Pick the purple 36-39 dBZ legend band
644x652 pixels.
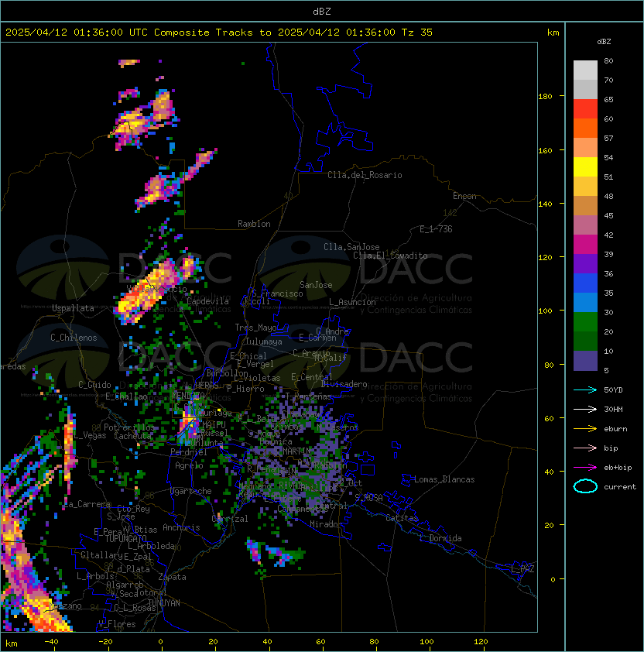click(585, 263)
